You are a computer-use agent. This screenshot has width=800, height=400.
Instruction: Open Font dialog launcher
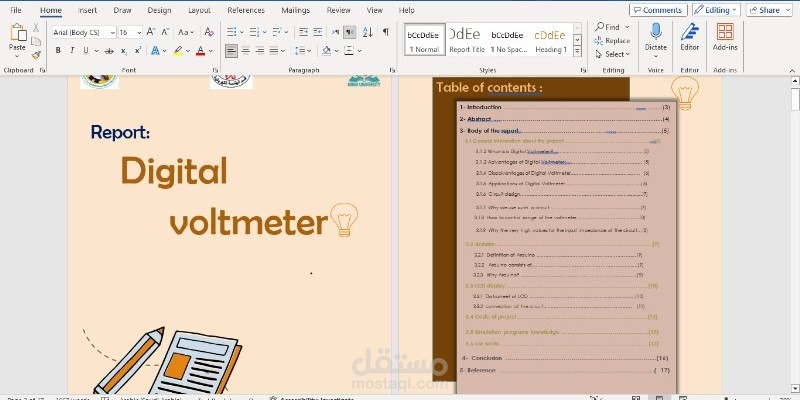(215, 70)
